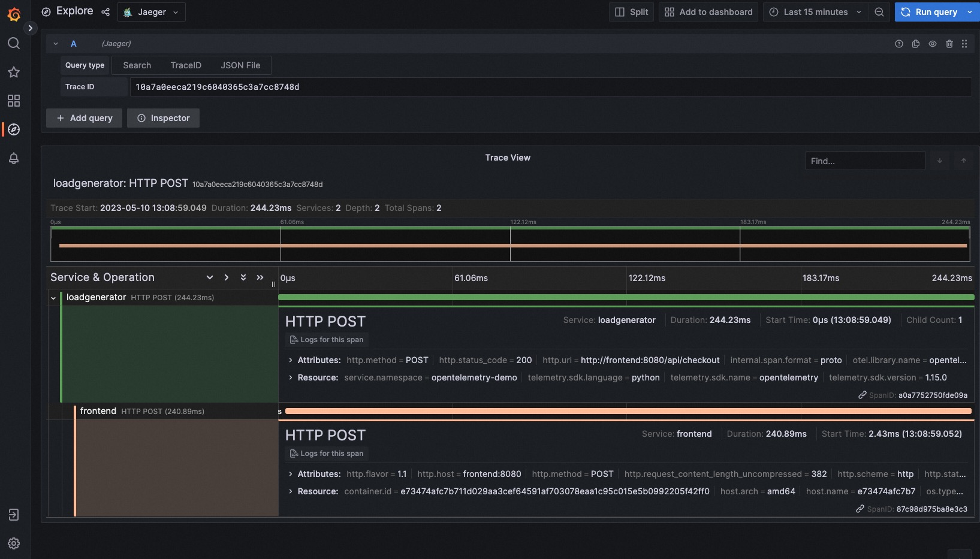This screenshot has width=980, height=559.
Task: Open the Jaeger data source dropdown
Action: coord(152,12)
